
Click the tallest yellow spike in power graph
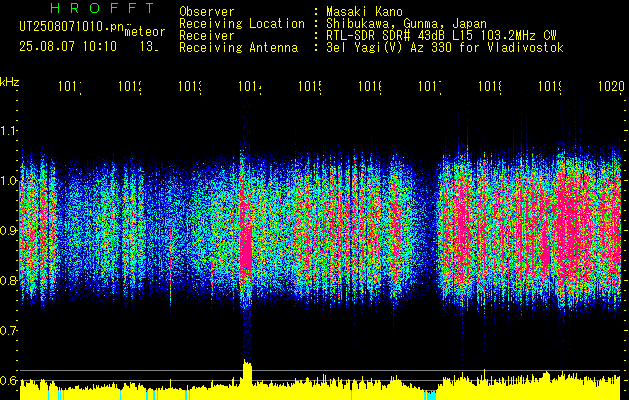click(x=248, y=380)
